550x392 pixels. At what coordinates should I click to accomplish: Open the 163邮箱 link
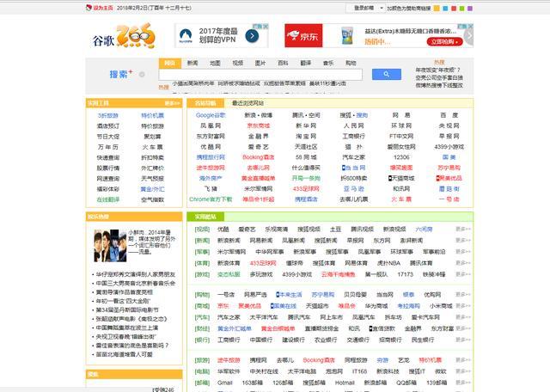pyautogui.click(x=253, y=383)
